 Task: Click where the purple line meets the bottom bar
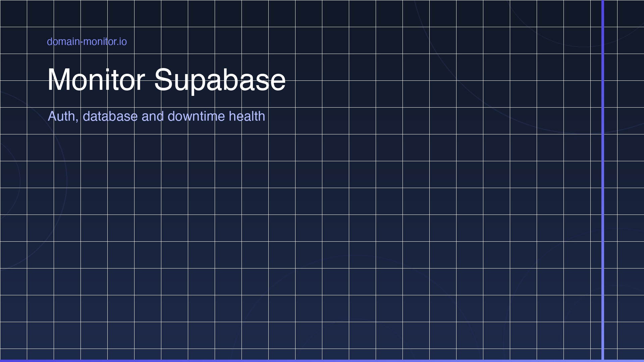(x=603, y=360)
